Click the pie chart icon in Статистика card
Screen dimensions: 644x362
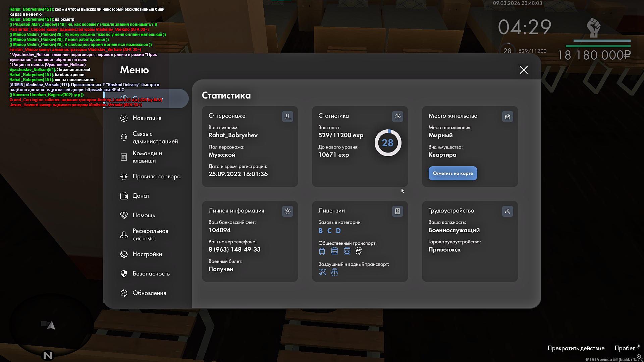click(397, 117)
